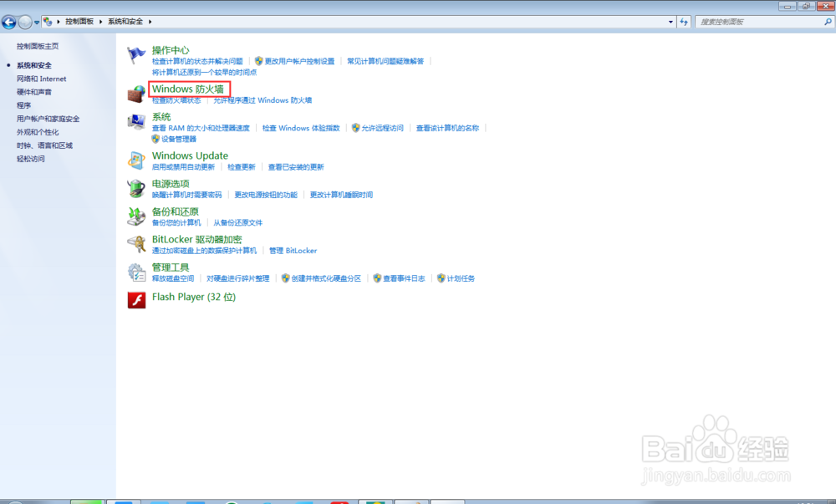Click 通过加密磁盘上的数据保护计算机 link

204,251
